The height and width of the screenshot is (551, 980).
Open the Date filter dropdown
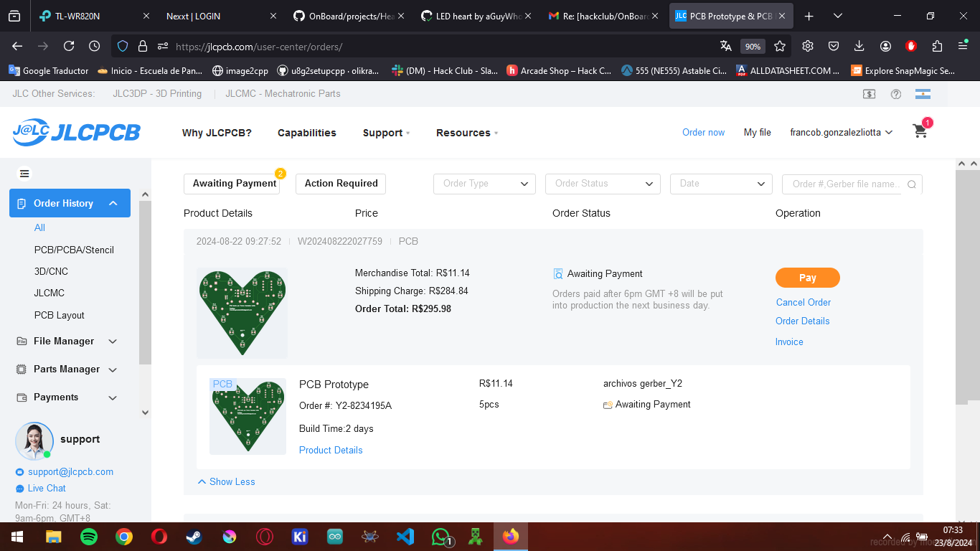pyautogui.click(x=721, y=184)
